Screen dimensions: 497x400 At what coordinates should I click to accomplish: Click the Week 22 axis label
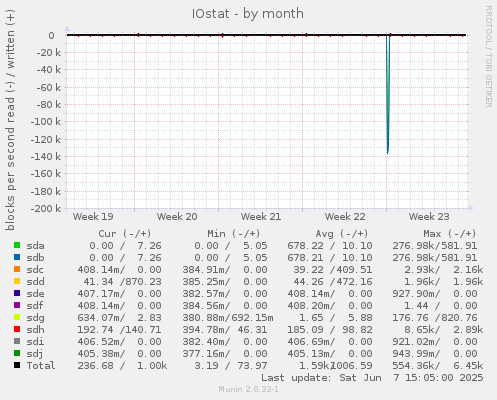tap(345, 217)
